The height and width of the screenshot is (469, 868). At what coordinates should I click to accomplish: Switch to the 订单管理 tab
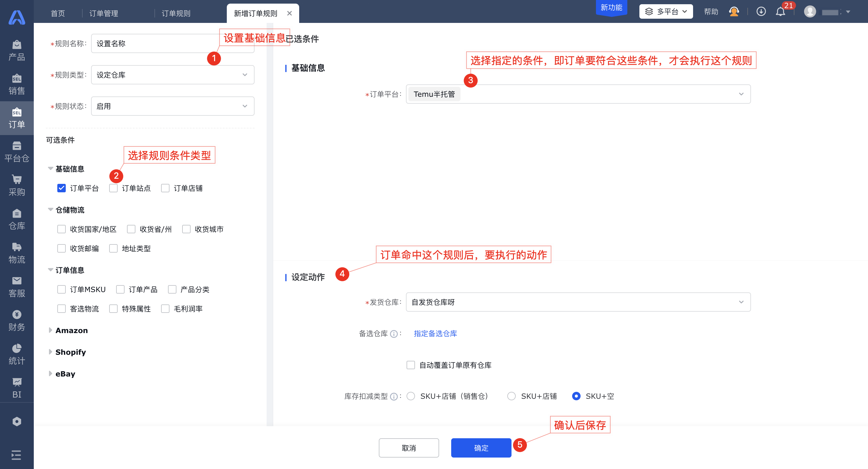[x=104, y=14]
